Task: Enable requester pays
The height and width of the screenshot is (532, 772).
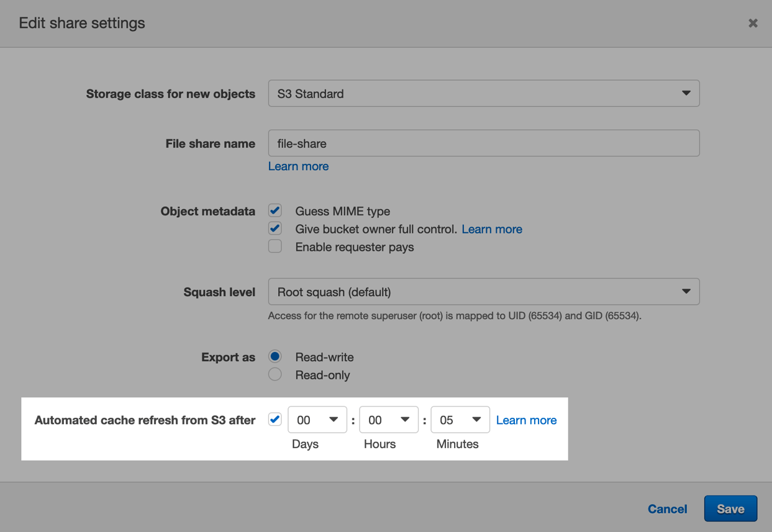Action: pos(275,246)
